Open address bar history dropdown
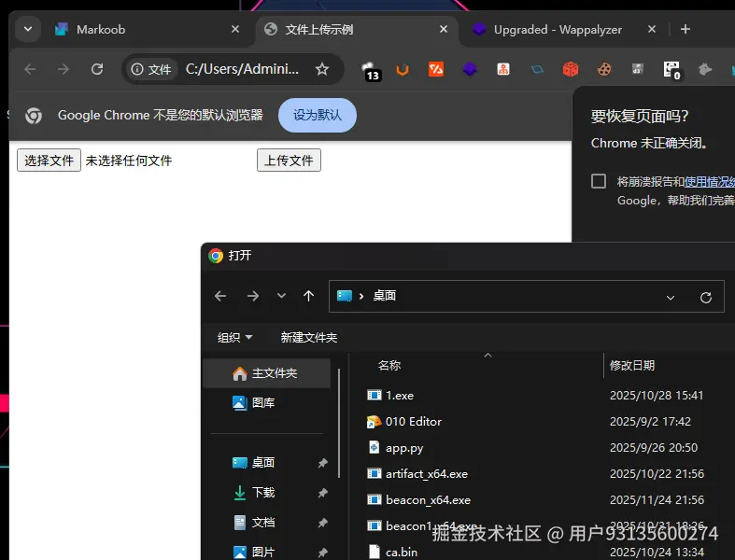Image resolution: width=735 pixels, height=560 pixels. pyautogui.click(x=671, y=298)
